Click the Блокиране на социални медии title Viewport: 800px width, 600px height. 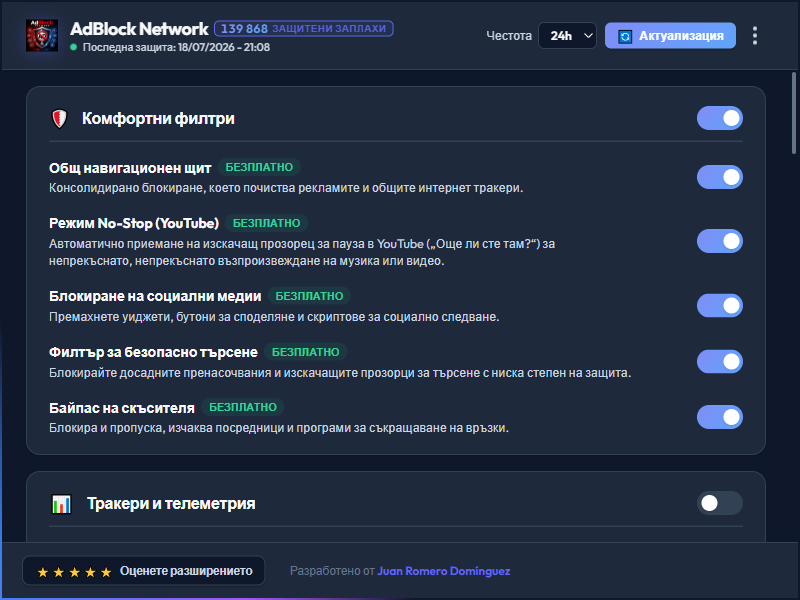(155, 296)
